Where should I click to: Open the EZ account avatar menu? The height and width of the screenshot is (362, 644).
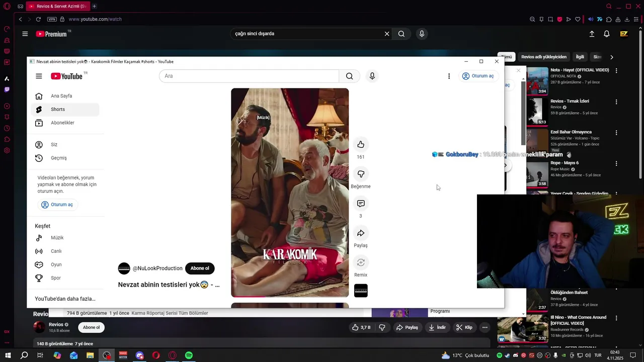[624, 34]
